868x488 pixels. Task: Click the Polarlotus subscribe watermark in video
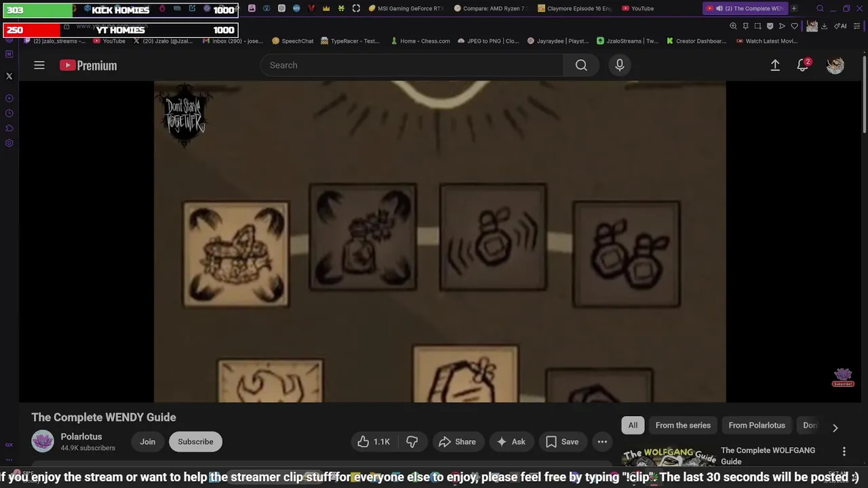click(843, 378)
